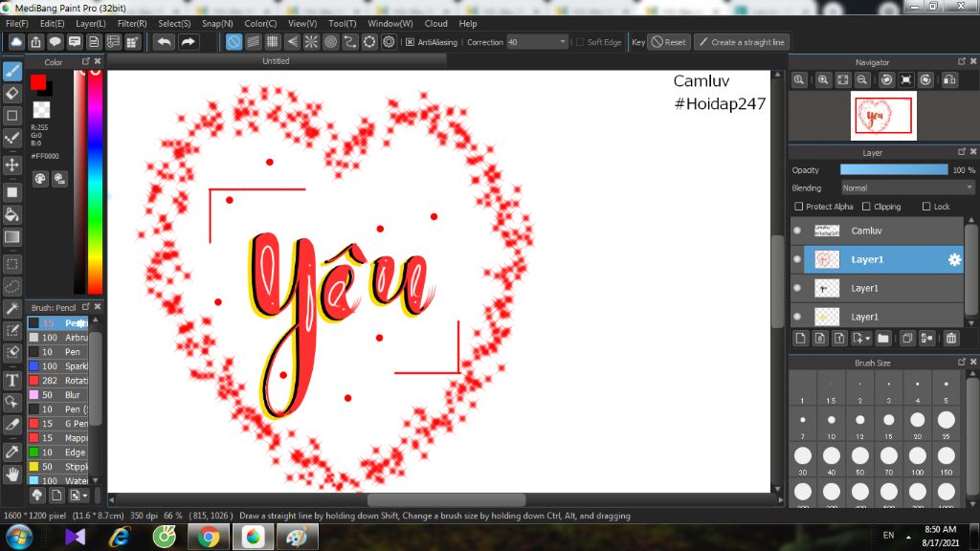Click the Reset key button

(x=669, y=42)
